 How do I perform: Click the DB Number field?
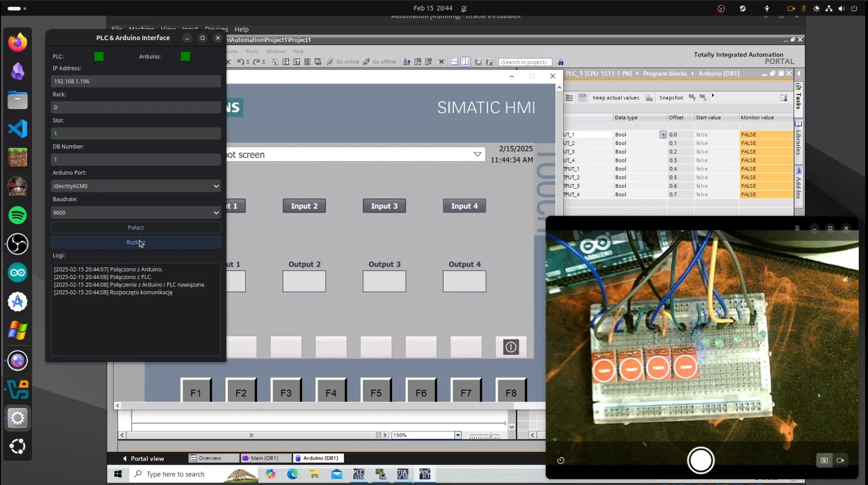pos(136,159)
